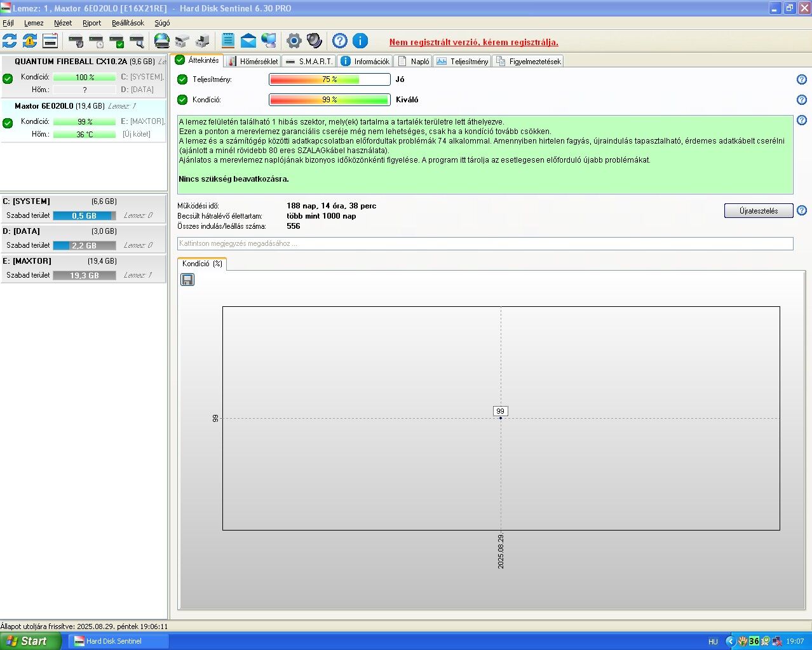Switch to the Hőmérséklet tab
This screenshot has width=812, height=650.
click(252, 61)
